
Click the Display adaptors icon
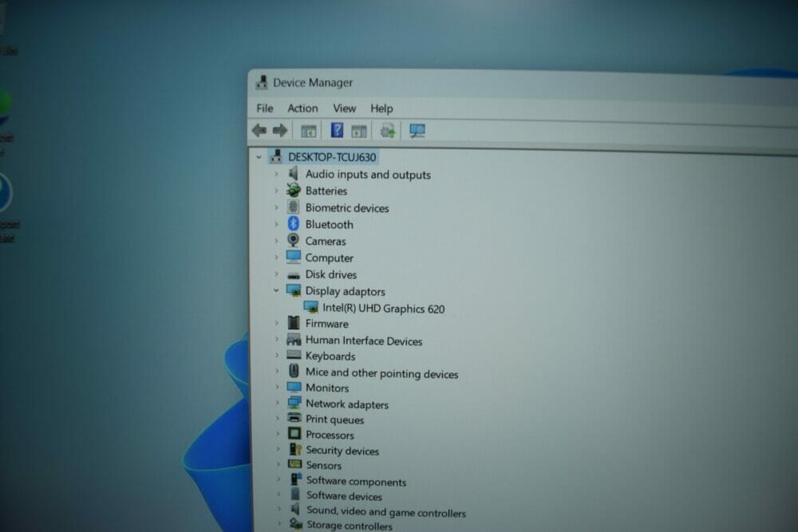click(x=294, y=290)
